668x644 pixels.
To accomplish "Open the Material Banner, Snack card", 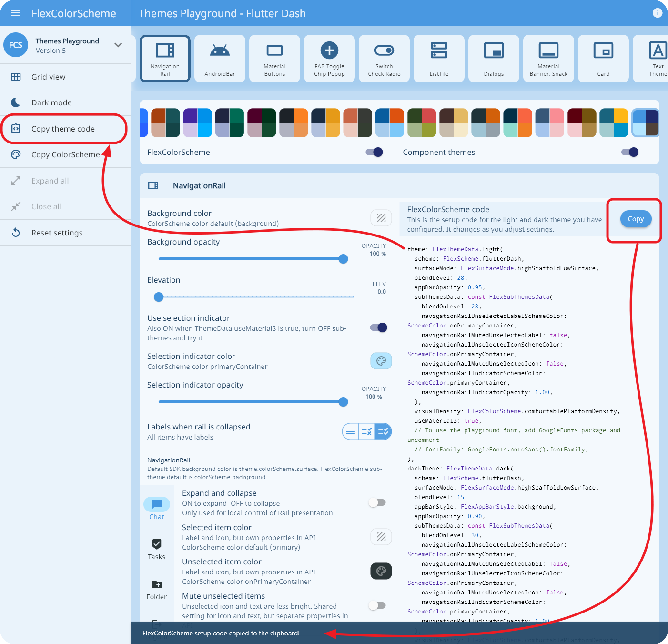I will click(548, 59).
